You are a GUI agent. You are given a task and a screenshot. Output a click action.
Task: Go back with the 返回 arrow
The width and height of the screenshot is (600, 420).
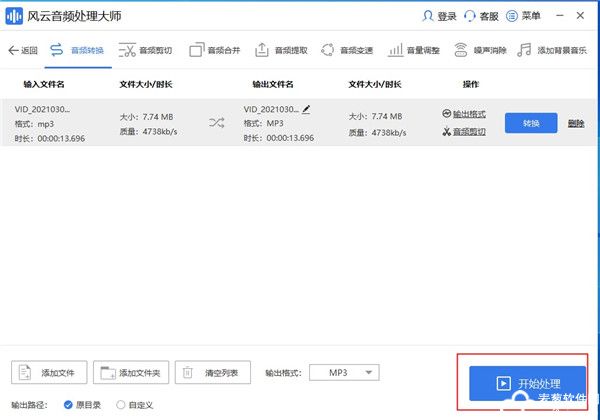(13, 50)
